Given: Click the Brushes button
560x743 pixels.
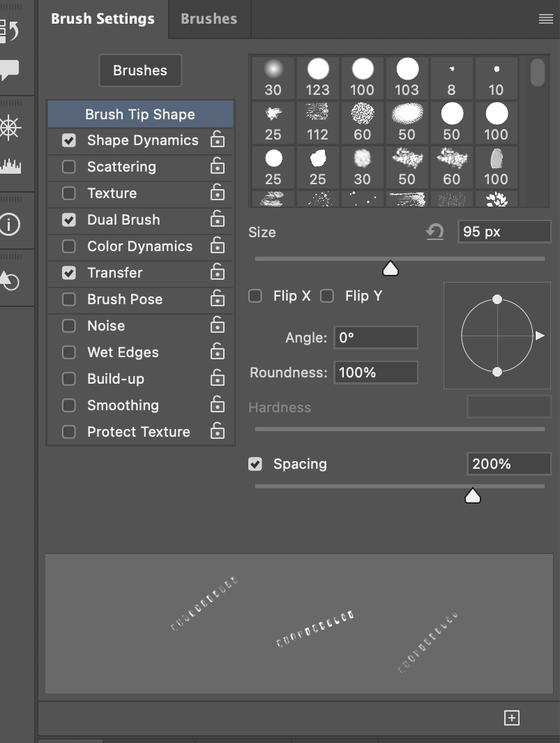Looking at the screenshot, I should [140, 70].
